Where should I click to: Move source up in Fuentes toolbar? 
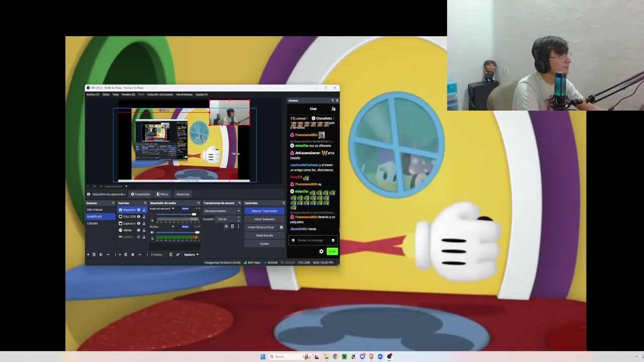pos(140,254)
